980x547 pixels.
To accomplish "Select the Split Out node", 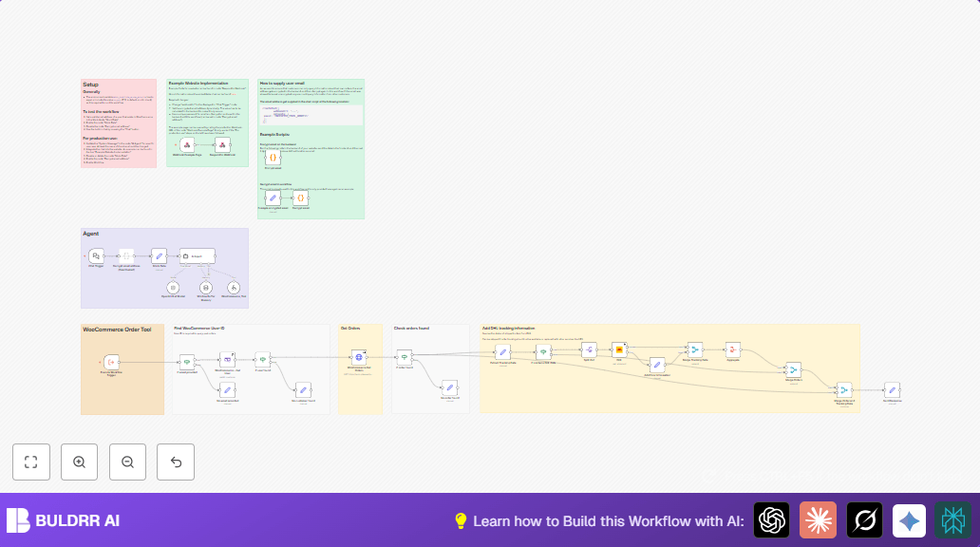I will click(589, 350).
